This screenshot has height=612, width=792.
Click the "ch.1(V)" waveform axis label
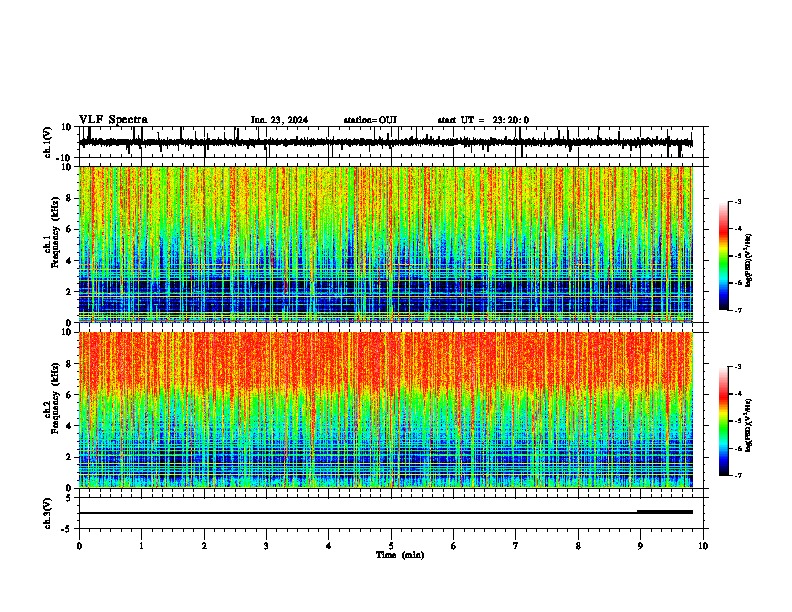(47, 142)
